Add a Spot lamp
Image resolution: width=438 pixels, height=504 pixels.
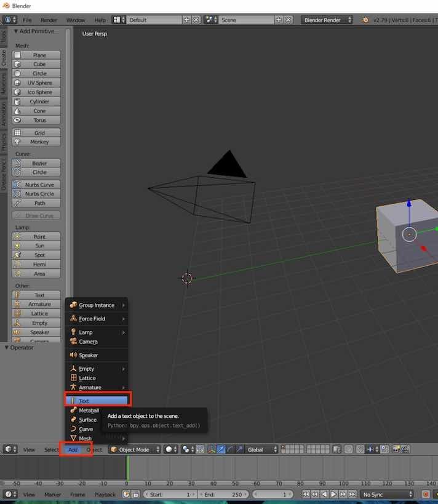[x=36, y=255]
